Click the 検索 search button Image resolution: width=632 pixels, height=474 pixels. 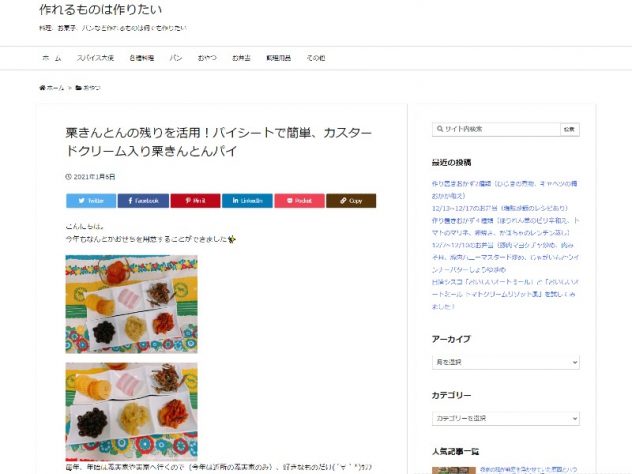(x=569, y=129)
